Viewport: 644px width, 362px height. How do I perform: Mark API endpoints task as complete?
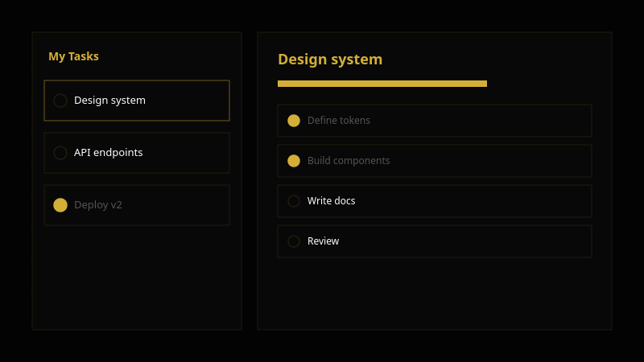(60, 153)
